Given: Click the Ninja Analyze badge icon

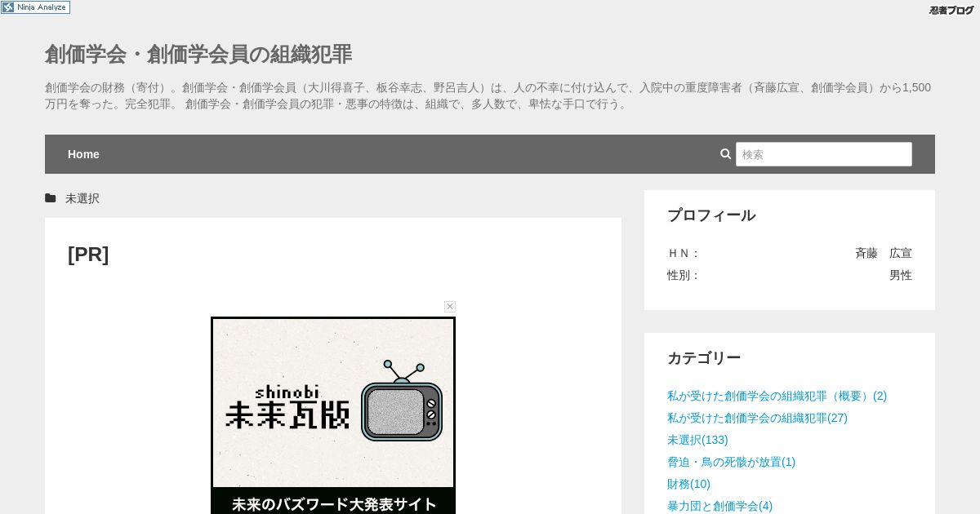Looking at the screenshot, I should [x=35, y=7].
